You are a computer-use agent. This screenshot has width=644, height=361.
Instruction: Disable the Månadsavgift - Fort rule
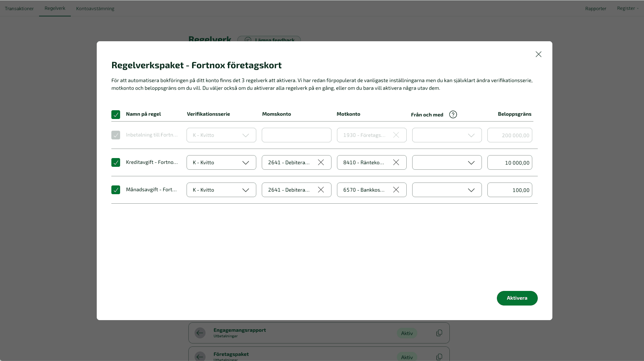116,190
